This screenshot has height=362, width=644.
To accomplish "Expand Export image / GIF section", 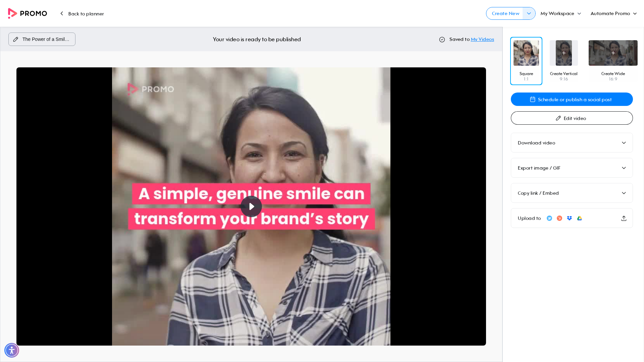I will [572, 168].
